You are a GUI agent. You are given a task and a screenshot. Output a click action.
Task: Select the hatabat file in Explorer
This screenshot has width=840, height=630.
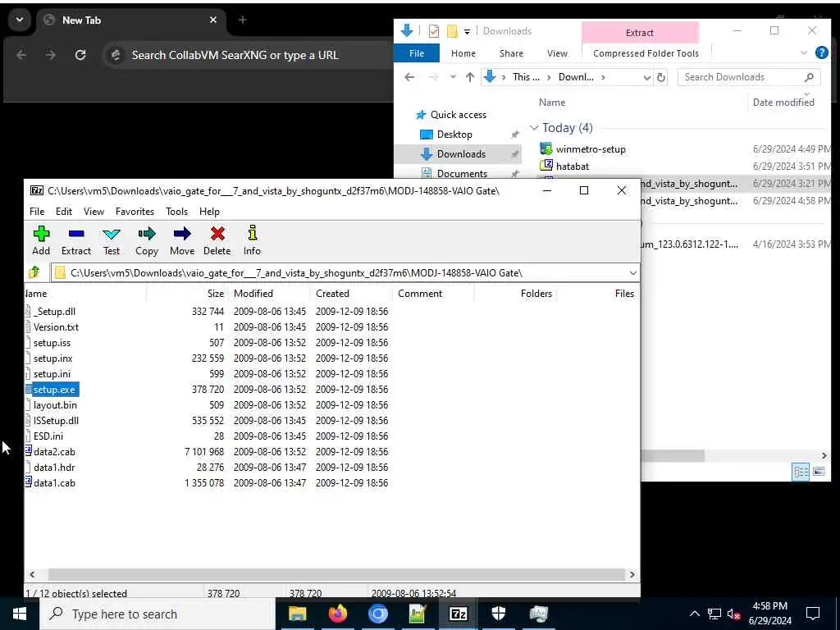pyautogui.click(x=572, y=166)
